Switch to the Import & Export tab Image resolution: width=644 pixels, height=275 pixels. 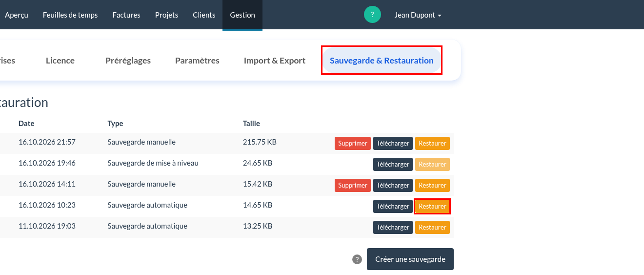coord(275,61)
